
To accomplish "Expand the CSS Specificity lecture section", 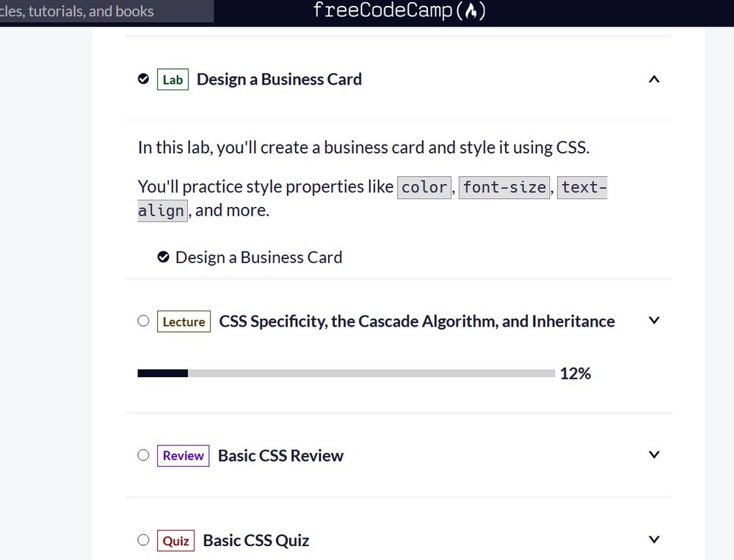I will [x=653, y=320].
